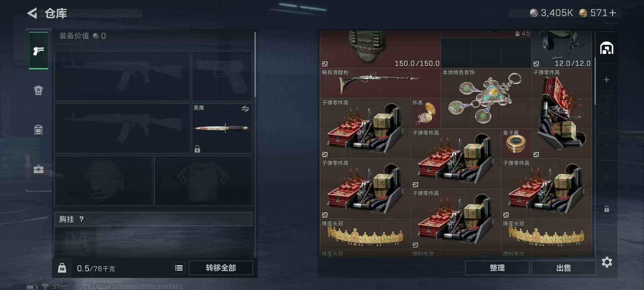Screen dimensions: 644x290
Task: Swap the 黑鹰 knife using the exchange arrows
Action: (245, 109)
